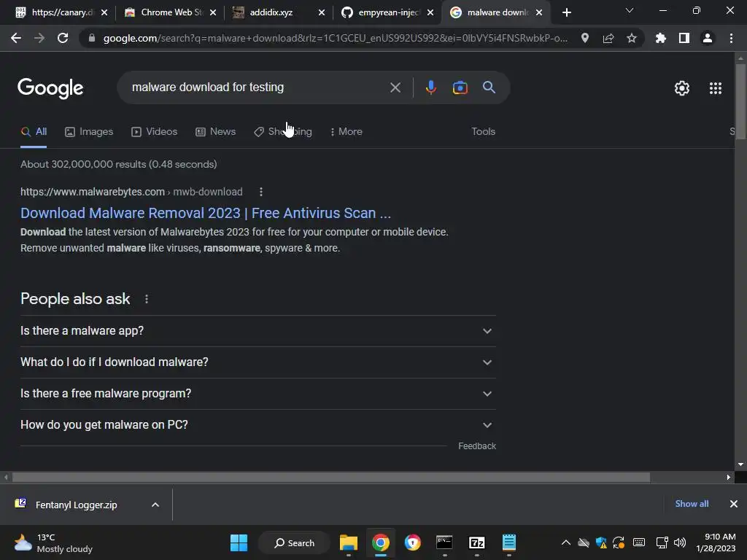Viewport: 747px width, 560px height.
Task: Open Fentanyl Logger.zip download options chevron
Action: click(x=155, y=505)
